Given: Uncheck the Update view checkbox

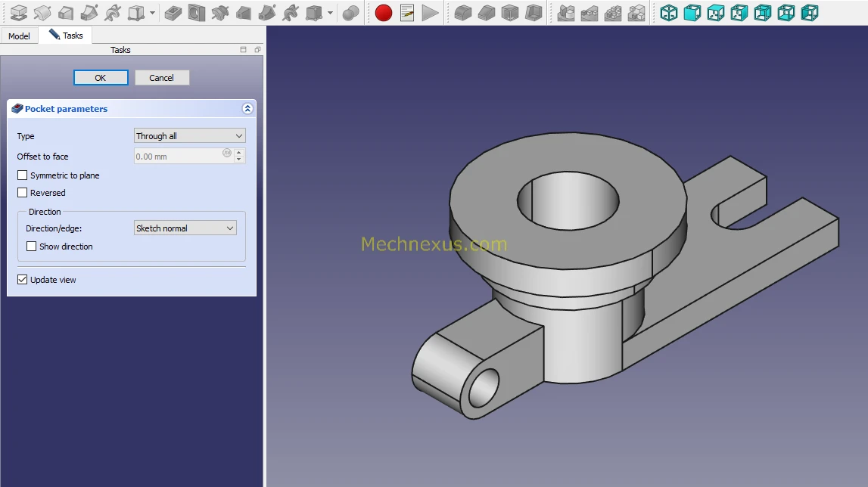Looking at the screenshot, I should [x=23, y=280].
